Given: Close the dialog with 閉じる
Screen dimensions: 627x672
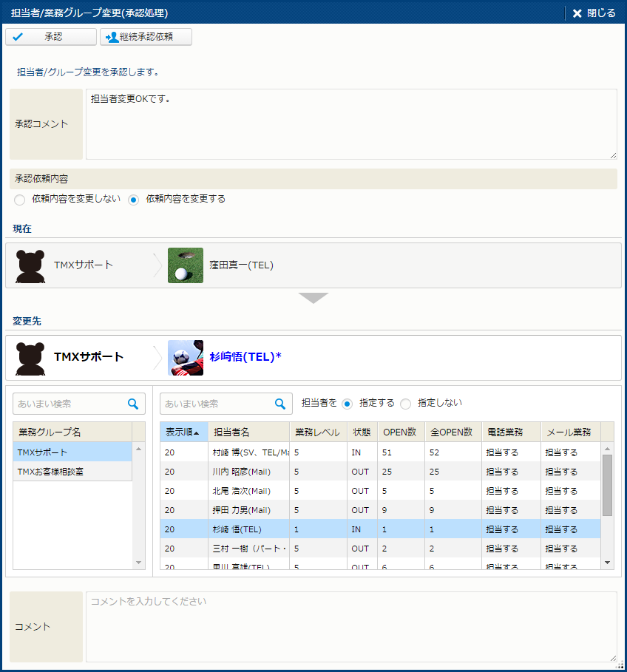Looking at the screenshot, I should 594,13.
